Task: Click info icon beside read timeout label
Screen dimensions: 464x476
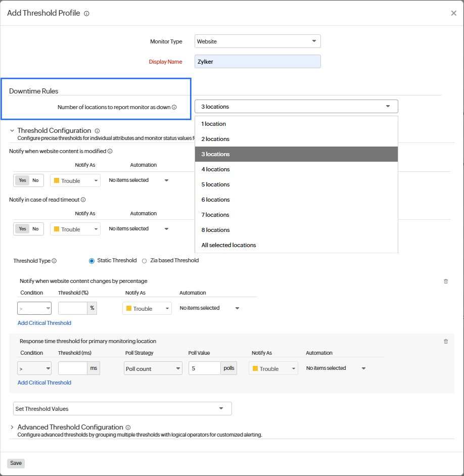Action: tap(83, 200)
